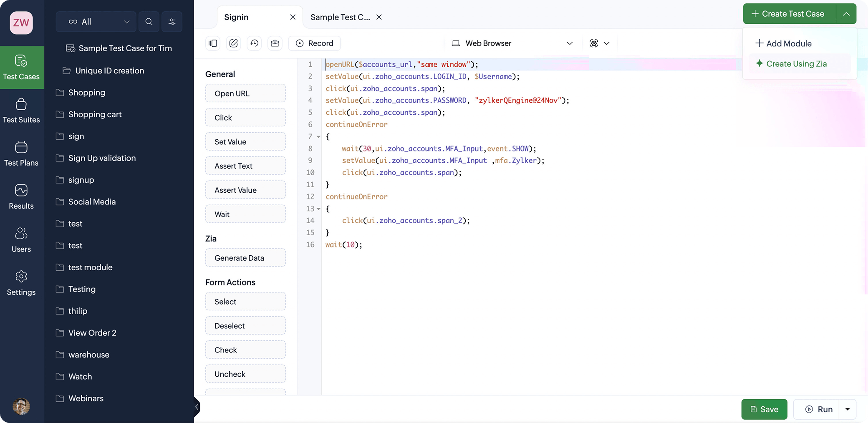Click the Create Test Case button
The height and width of the screenshot is (423, 868).
790,14
